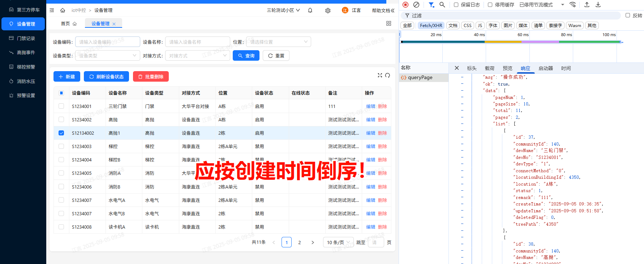Uncheck the selected S12134002 row checkbox
644x264 pixels.
coord(61,133)
